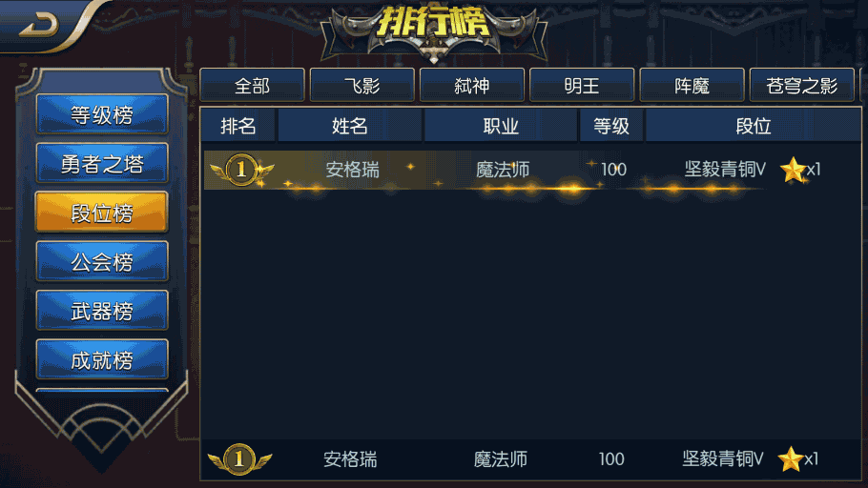This screenshot has height=488, width=868.
Task: Click the gold star in the top row
Action: click(x=793, y=170)
